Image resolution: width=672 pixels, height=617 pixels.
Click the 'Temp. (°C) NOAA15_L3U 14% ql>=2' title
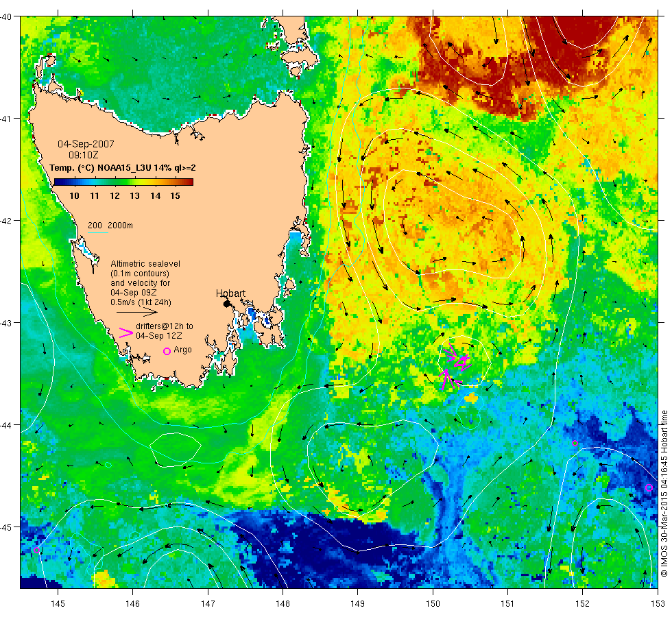pyautogui.click(x=123, y=167)
